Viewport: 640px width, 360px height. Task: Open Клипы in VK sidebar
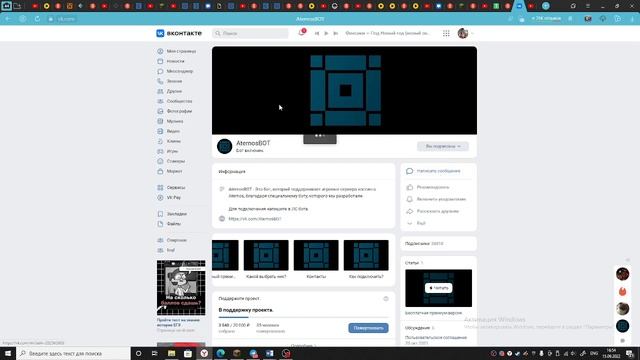tap(169, 141)
